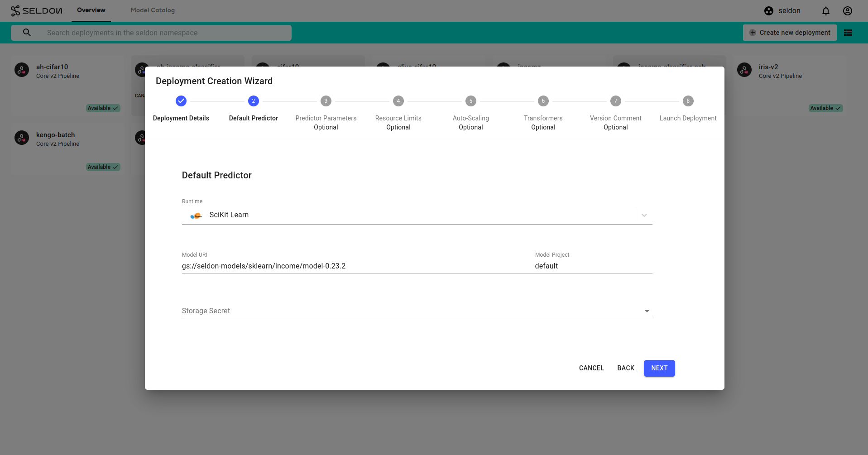The height and width of the screenshot is (455, 868).
Task: Click Available badge on iris-v2 card
Action: pos(826,108)
